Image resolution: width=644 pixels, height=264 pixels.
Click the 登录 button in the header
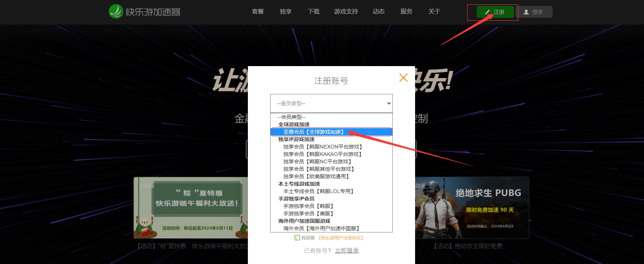coord(534,12)
